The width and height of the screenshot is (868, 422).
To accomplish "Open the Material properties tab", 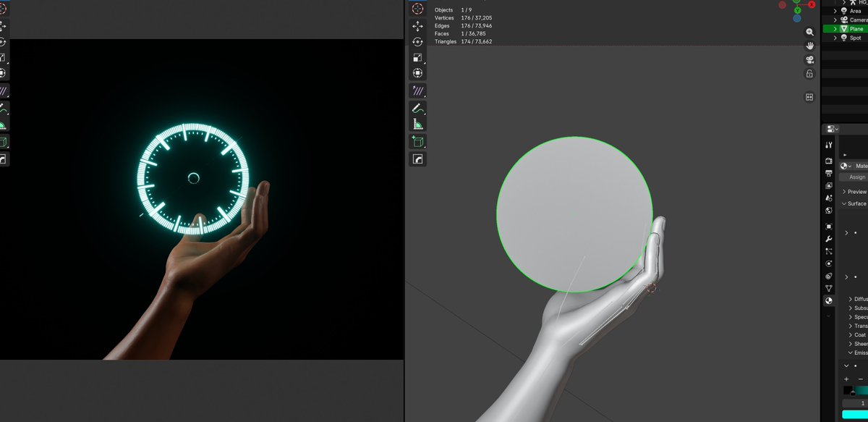I will [x=829, y=300].
